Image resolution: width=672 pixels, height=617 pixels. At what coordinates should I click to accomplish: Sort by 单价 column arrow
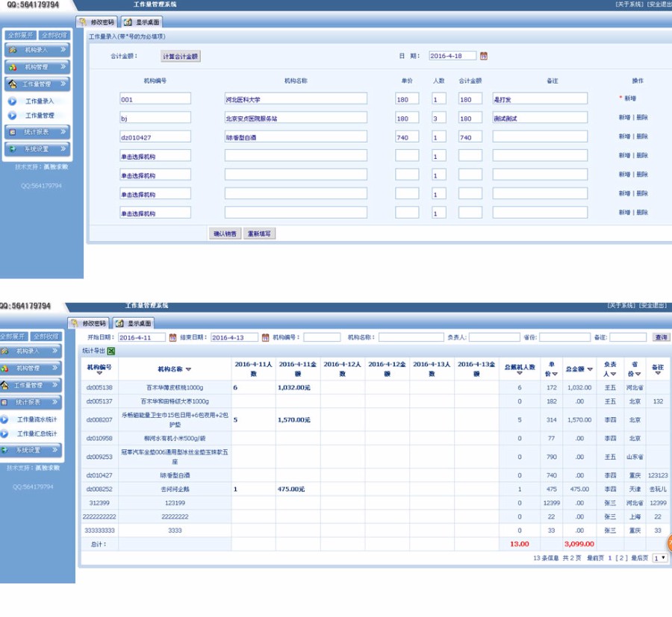tap(555, 374)
